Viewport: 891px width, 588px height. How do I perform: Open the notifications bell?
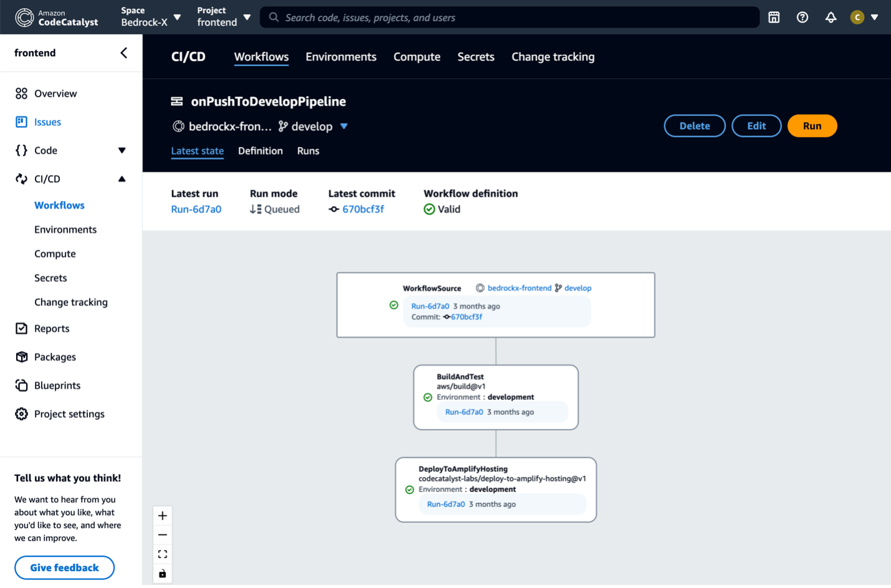pos(831,17)
